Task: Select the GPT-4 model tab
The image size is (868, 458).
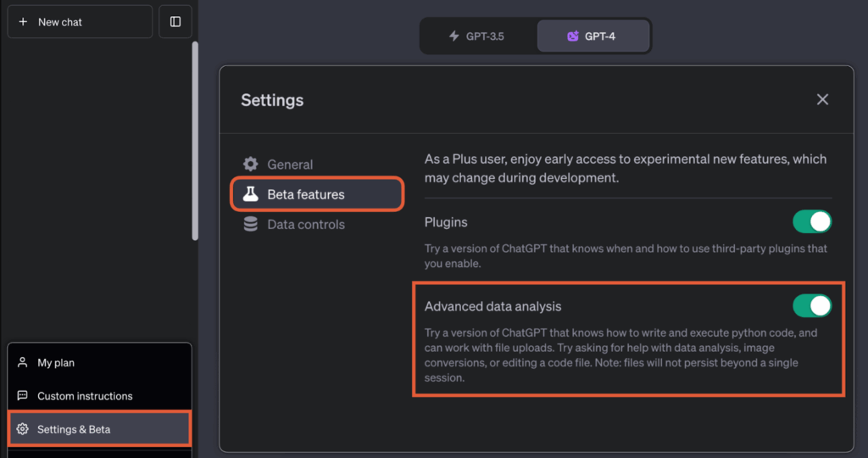Action: point(593,36)
